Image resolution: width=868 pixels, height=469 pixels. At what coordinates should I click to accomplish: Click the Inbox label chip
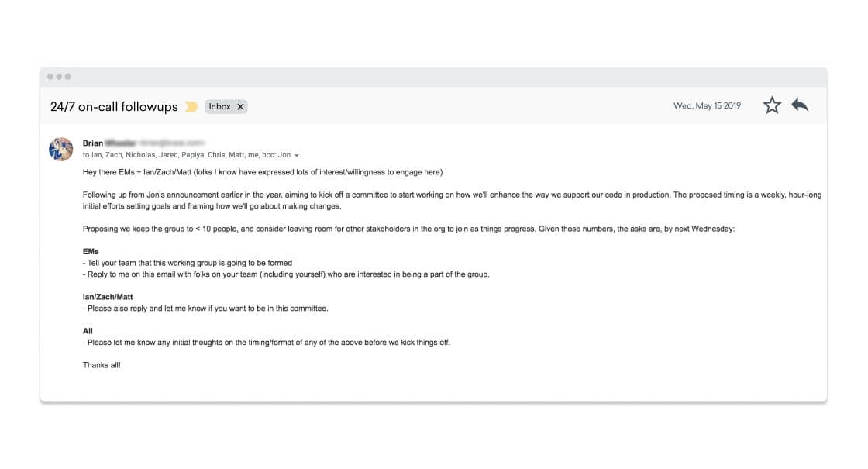click(x=219, y=107)
